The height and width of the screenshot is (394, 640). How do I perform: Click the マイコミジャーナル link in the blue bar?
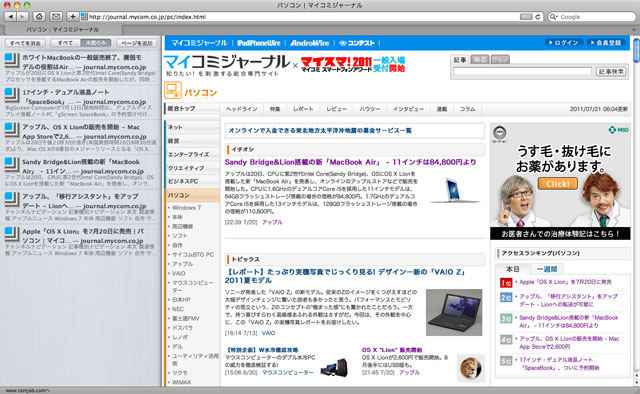199,43
